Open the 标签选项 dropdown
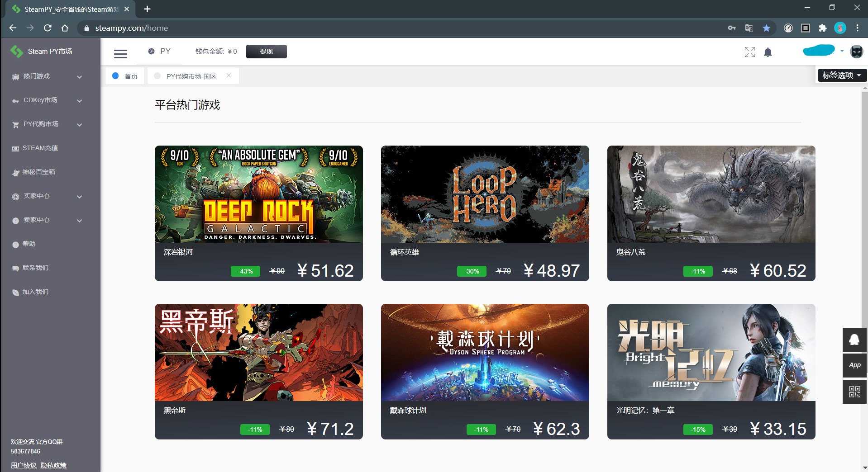 click(x=842, y=75)
